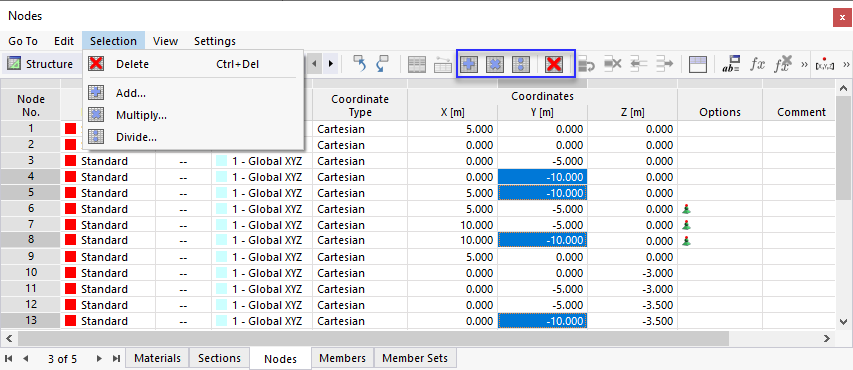Select row header for node No. 13
Screen dimensions: 853x370
point(30,321)
